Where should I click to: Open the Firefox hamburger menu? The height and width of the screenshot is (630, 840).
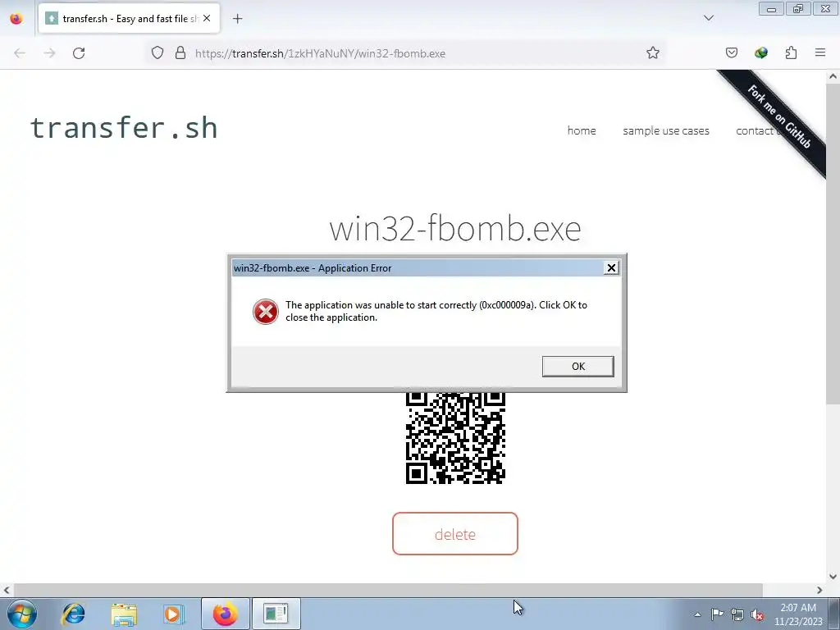pyautogui.click(x=820, y=52)
